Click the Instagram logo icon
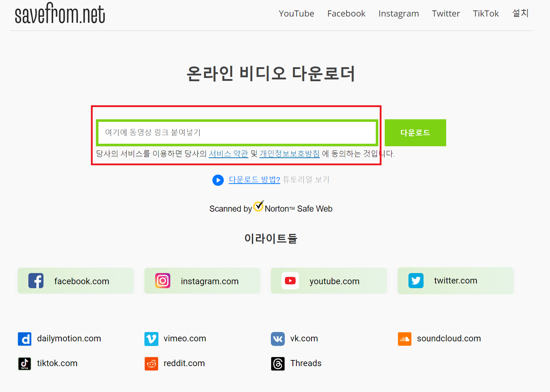Viewport: 550px width, 392px height. 163,281
